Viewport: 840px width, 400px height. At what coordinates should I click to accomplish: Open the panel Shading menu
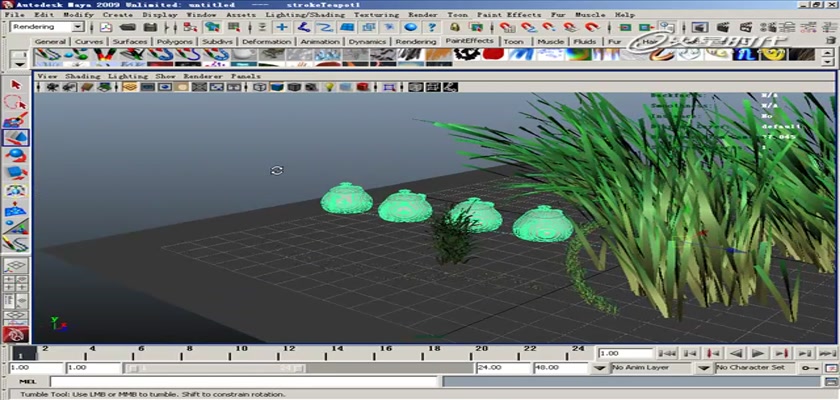pyautogui.click(x=82, y=76)
